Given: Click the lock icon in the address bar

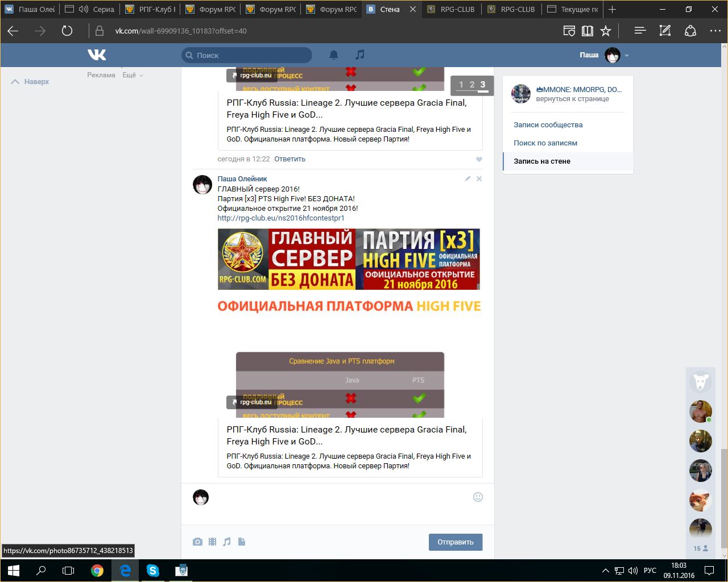Looking at the screenshot, I should coord(100,31).
